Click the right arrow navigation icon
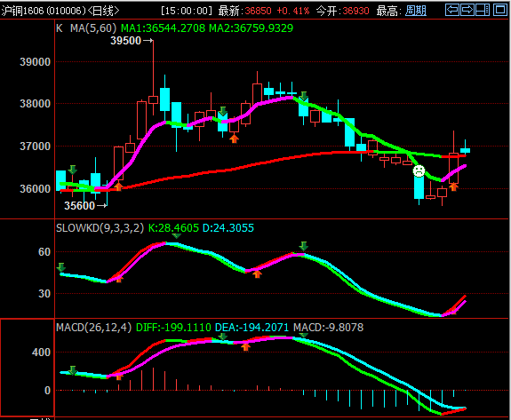This screenshot has width=511, height=420. tap(467, 10)
